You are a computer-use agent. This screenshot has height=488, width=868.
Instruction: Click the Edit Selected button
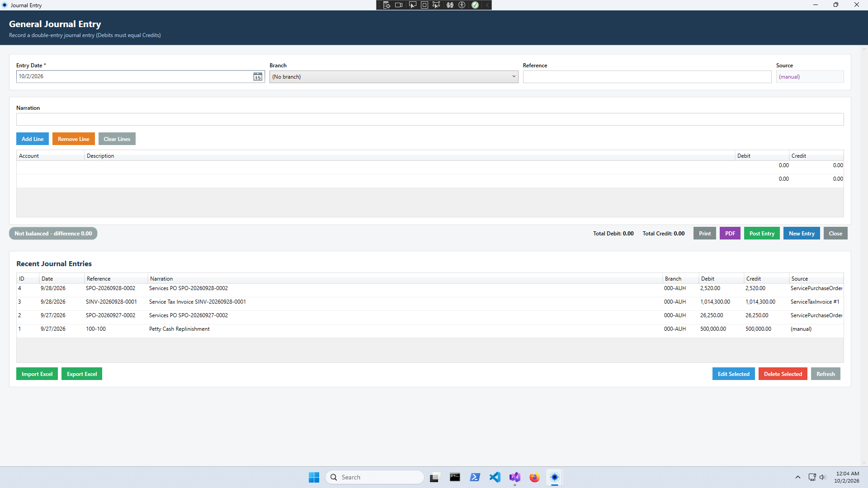(x=734, y=374)
